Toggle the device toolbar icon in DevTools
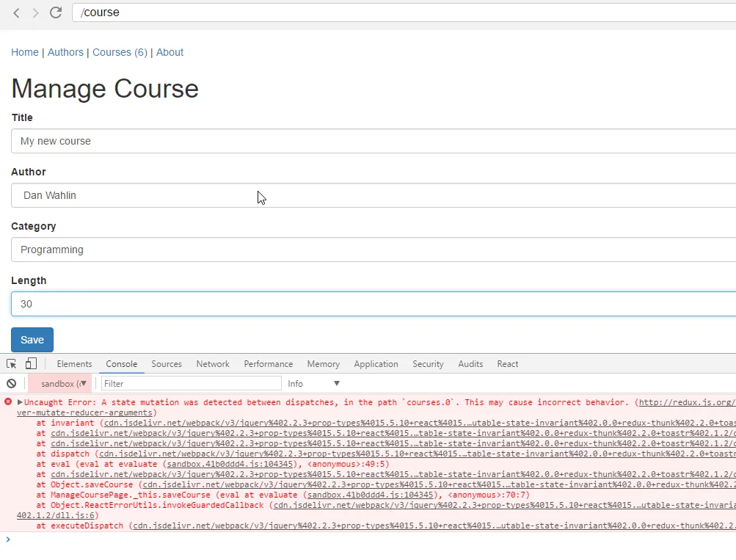This screenshot has width=736, height=560. [31, 364]
